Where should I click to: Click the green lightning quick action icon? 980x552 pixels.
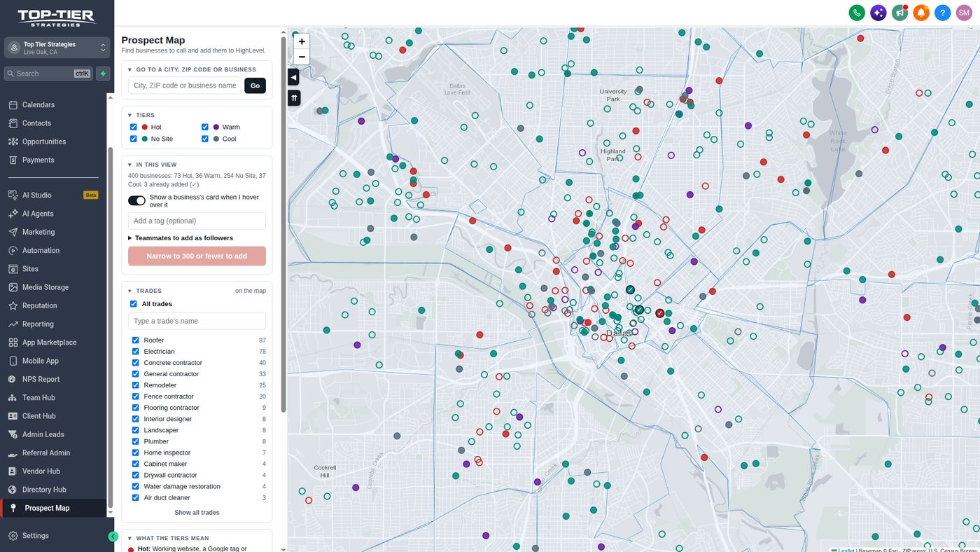(103, 74)
